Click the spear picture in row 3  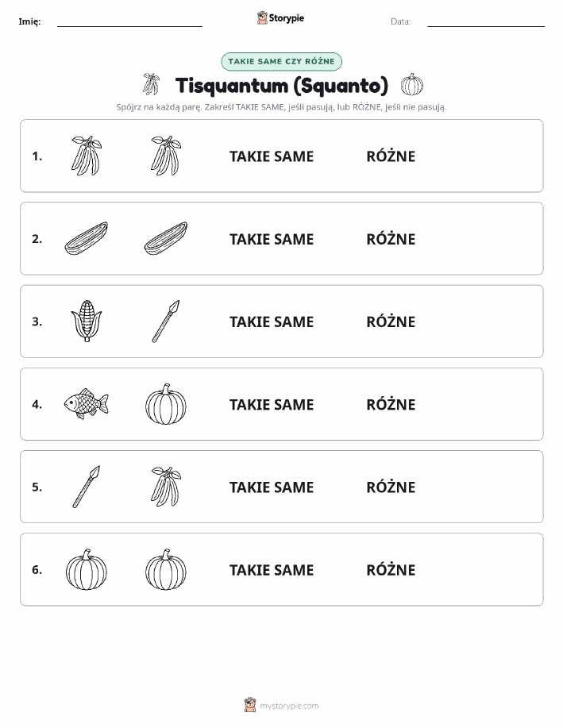(166, 322)
